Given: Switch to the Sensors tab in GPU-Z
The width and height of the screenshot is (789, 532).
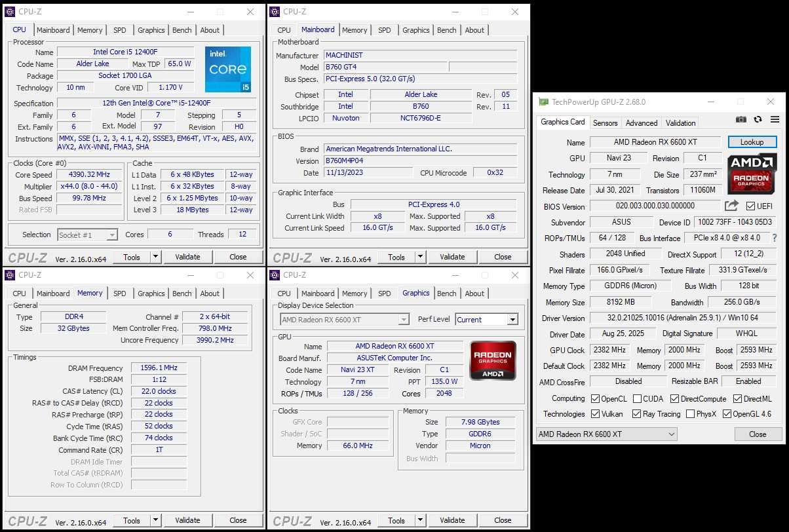Looking at the screenshot, I should coord(605,123).
